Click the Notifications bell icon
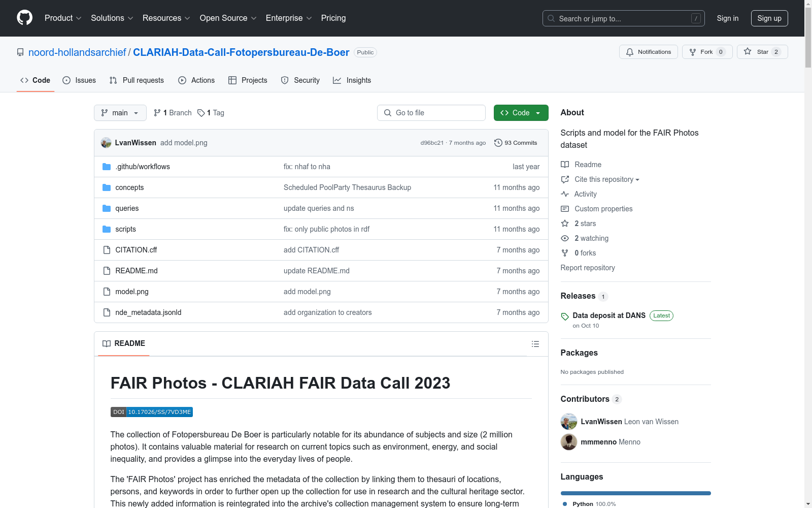This screenshot has height=508, width=812. (x=630, y=52)
